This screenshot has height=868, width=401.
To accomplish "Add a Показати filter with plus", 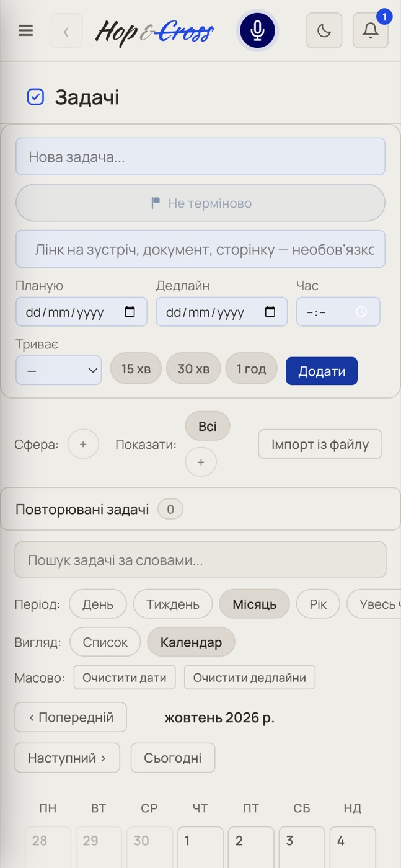I will tap(201, 462).
